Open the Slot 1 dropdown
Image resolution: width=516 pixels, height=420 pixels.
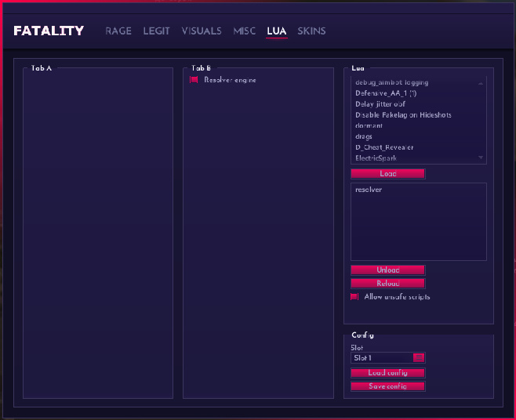(388, 357)
